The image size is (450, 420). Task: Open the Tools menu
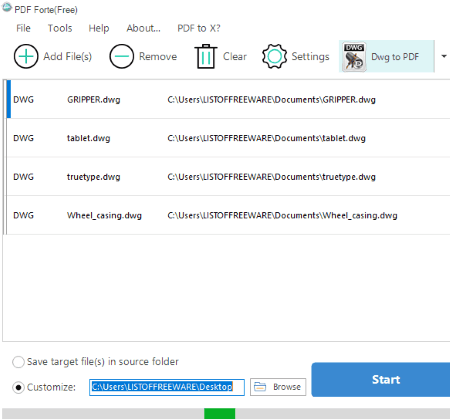tap(60, 28)
